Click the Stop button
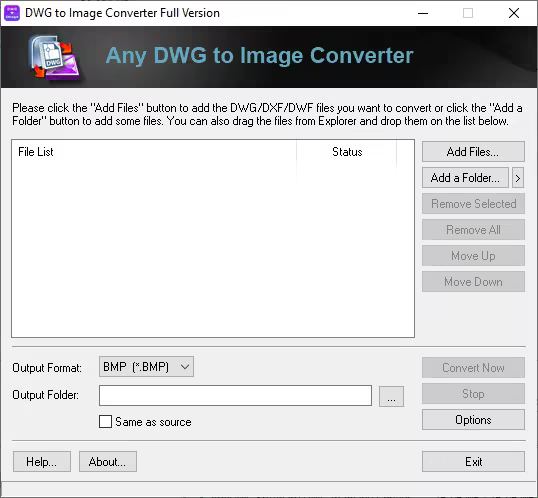Screen dimensions: 538x498 [473, 394]
